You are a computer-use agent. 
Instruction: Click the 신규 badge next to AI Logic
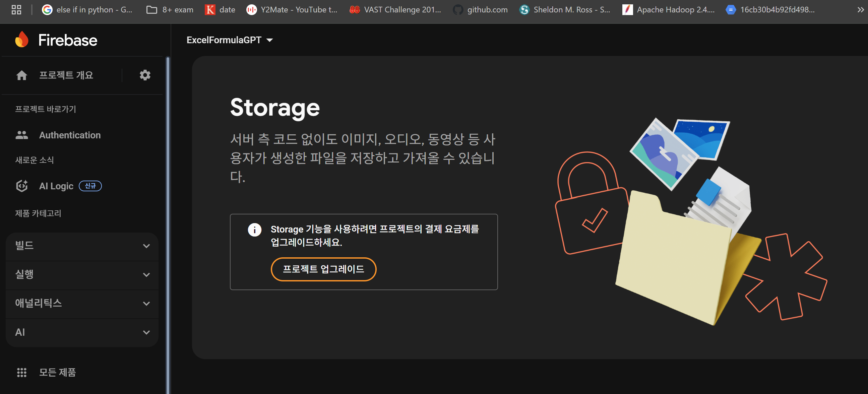(x=90, y=186)
